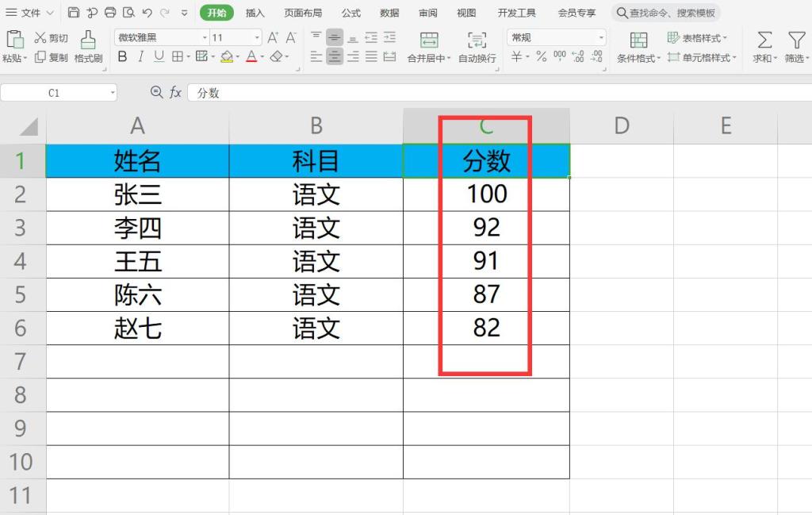Open the font name dropdown (微软雅黑)
The height and width of the screenshot is (515, 812).
(x=204, y=38)
